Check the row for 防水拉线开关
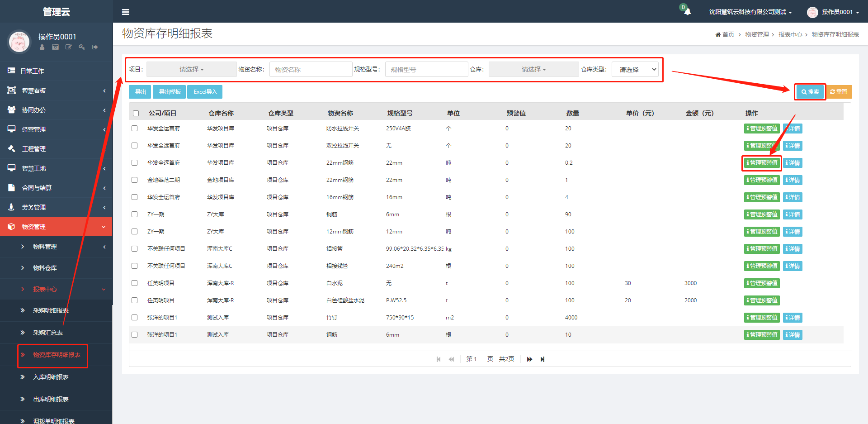 [x=135, y=129]
